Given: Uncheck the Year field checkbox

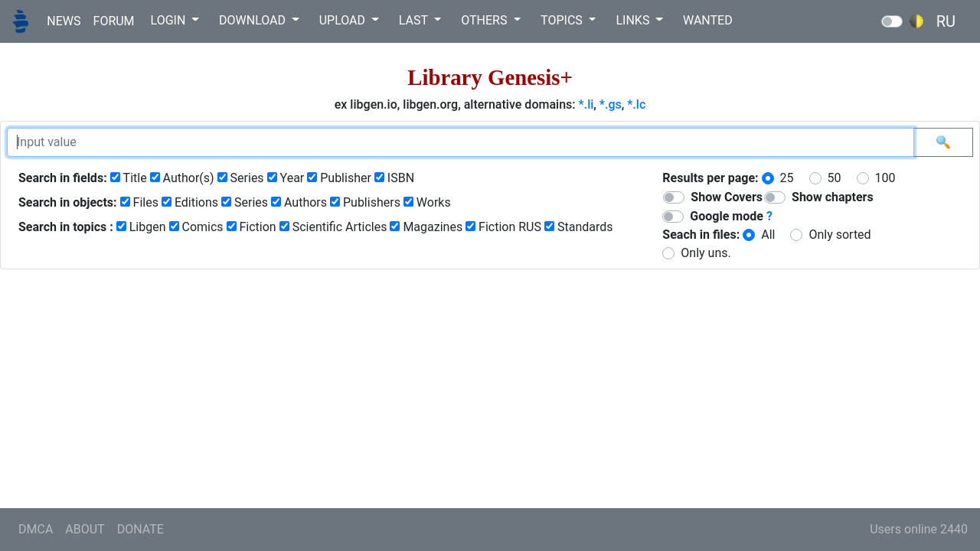Looking at the screenshot, I should (272, 178).
